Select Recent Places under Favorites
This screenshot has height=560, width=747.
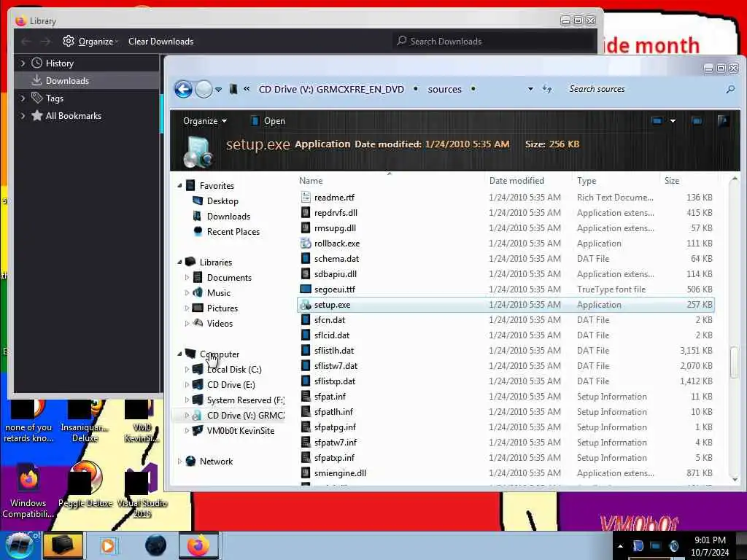(x=233, y=231)
